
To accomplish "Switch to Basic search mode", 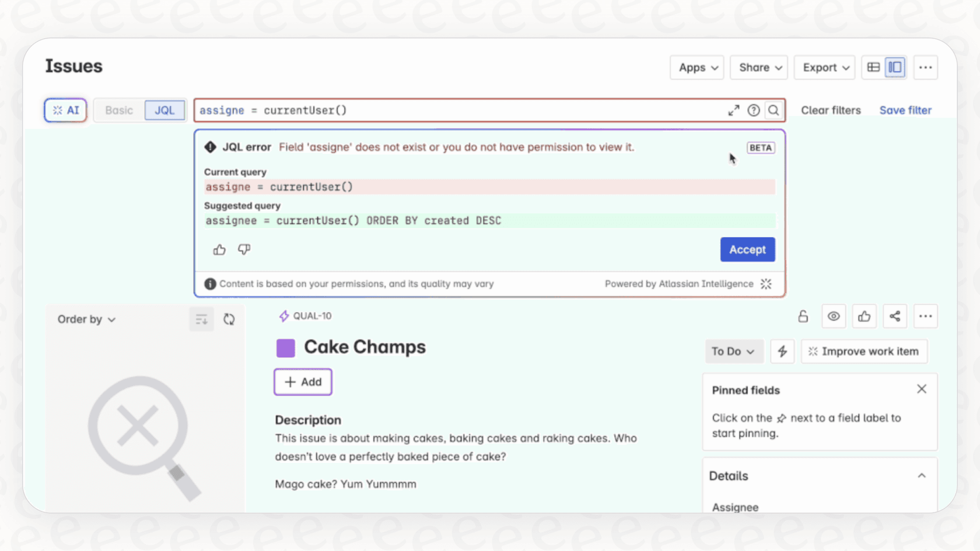I will tap(118, 110).
